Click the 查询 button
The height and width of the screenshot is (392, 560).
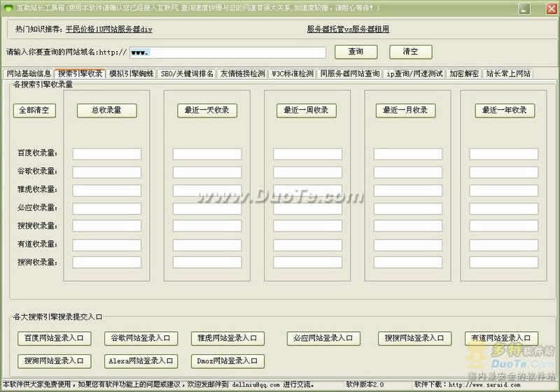click(x=356, y=52)
